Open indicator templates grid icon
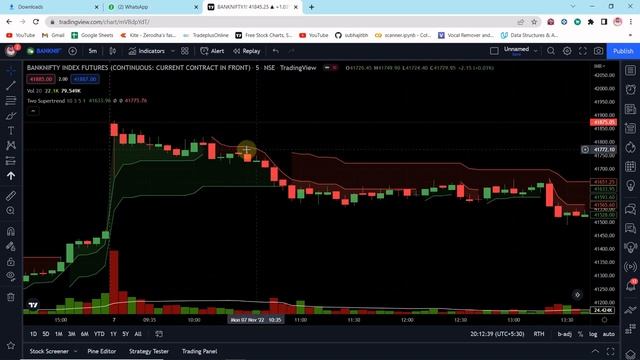The height and width of the screenshot is (360, 640). tap(185, 51)
